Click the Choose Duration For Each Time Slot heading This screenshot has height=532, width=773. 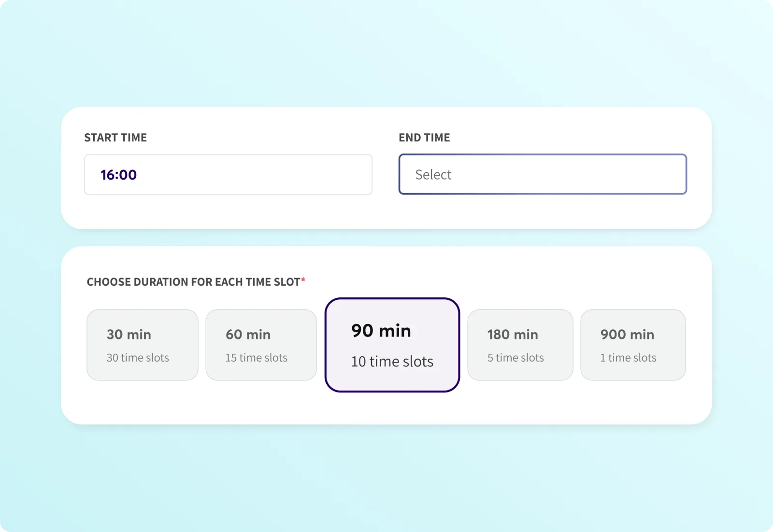point(193,282)
